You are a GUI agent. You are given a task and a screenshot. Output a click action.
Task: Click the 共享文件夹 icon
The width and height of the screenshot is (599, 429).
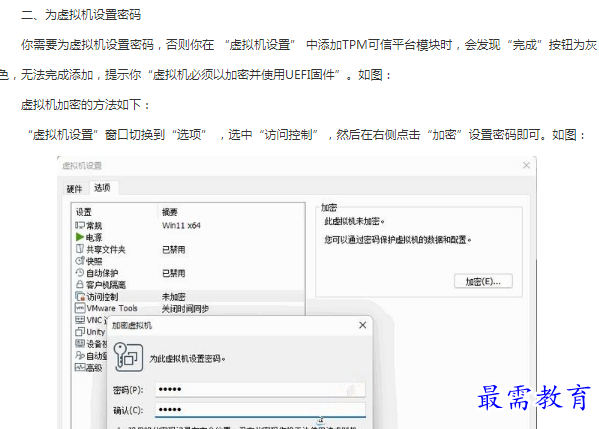pos(79,249)
